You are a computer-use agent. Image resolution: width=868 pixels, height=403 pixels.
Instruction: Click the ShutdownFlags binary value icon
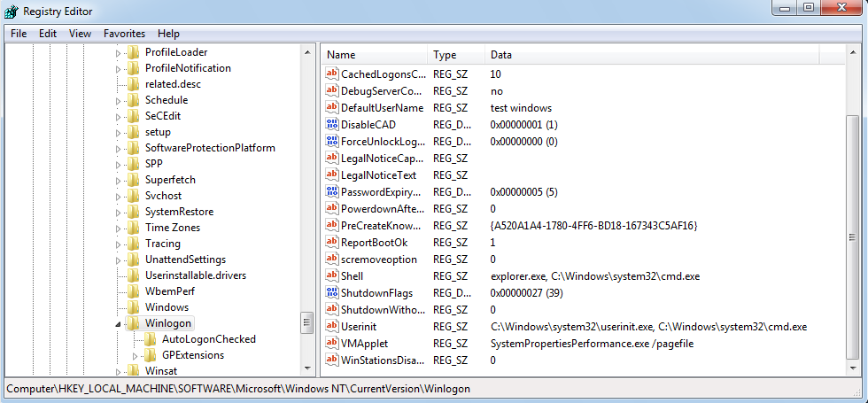point(332,293)
